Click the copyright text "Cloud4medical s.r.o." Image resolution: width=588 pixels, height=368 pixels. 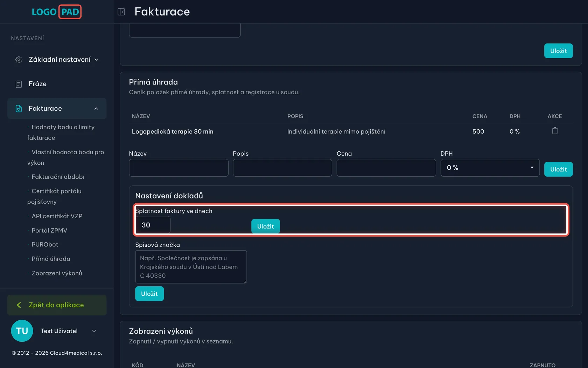tap(76, 353)
